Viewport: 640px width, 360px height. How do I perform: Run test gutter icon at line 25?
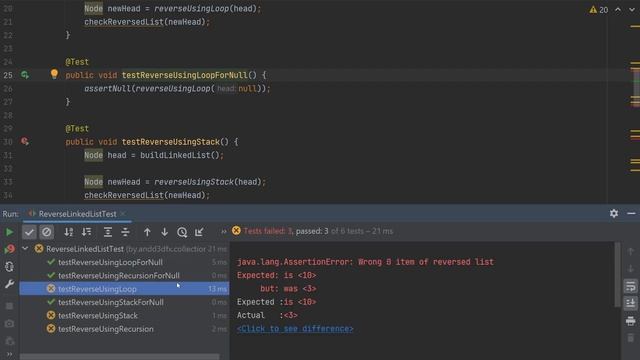click(25, 75)
